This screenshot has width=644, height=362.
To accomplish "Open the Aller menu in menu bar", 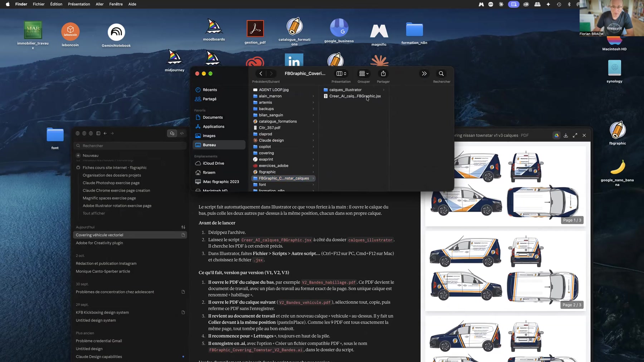I will click(x=99, y=4).
